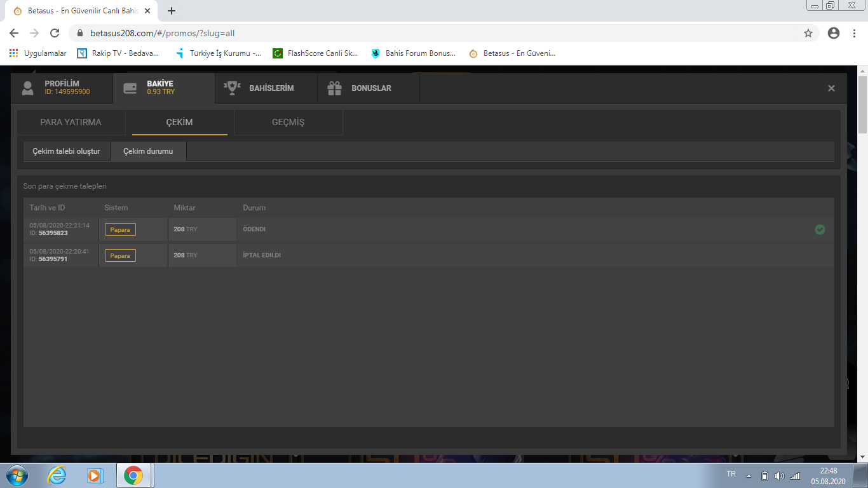Screen dimensions: 868x488
Task: Open Bahislerim trophy icon section
Action: 233,88
